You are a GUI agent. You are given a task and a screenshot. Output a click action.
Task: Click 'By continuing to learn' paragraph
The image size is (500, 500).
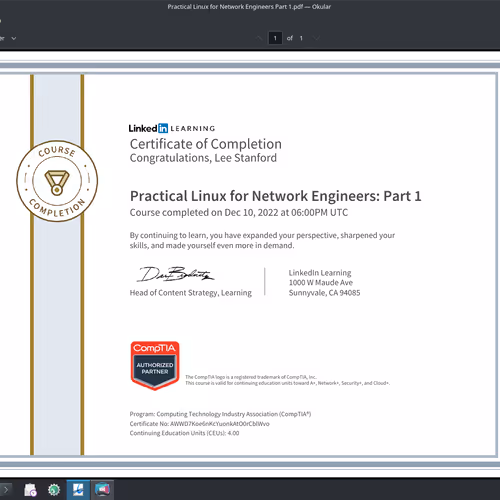point(262,240)
